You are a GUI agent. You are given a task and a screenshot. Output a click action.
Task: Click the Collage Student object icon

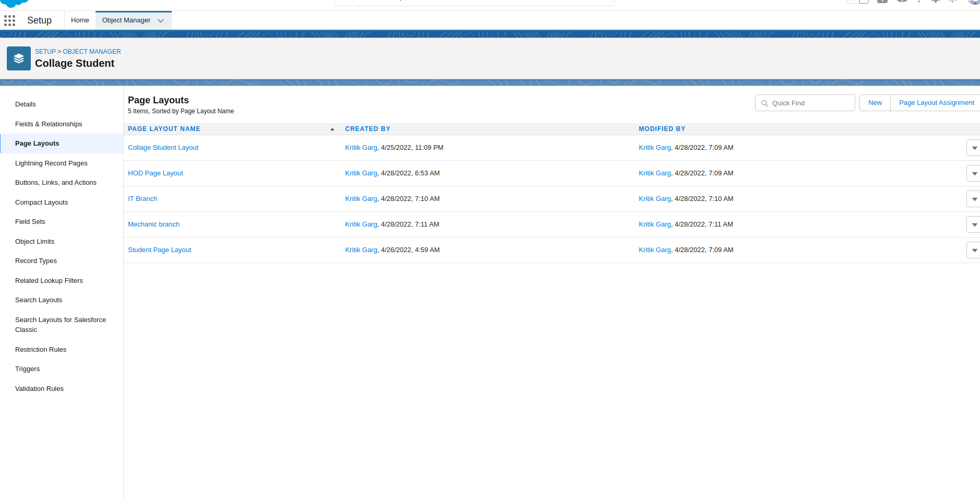coord(19,58)
